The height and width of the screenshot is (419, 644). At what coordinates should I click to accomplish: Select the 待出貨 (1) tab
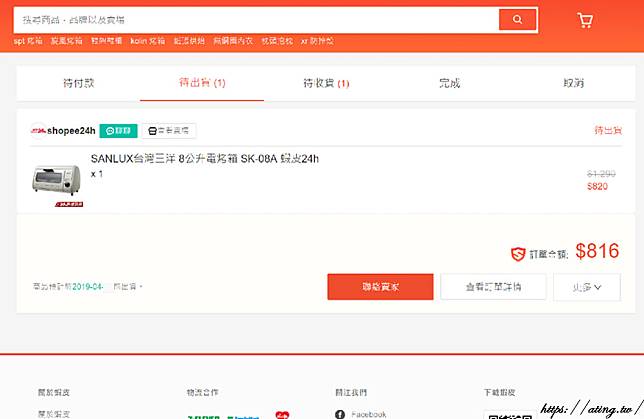pos(202,83)
